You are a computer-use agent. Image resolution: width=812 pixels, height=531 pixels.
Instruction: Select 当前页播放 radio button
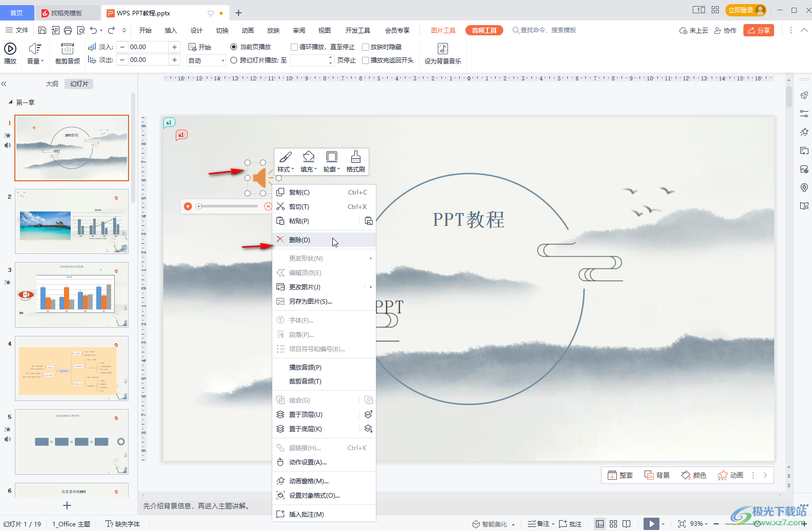click(234, 47)
